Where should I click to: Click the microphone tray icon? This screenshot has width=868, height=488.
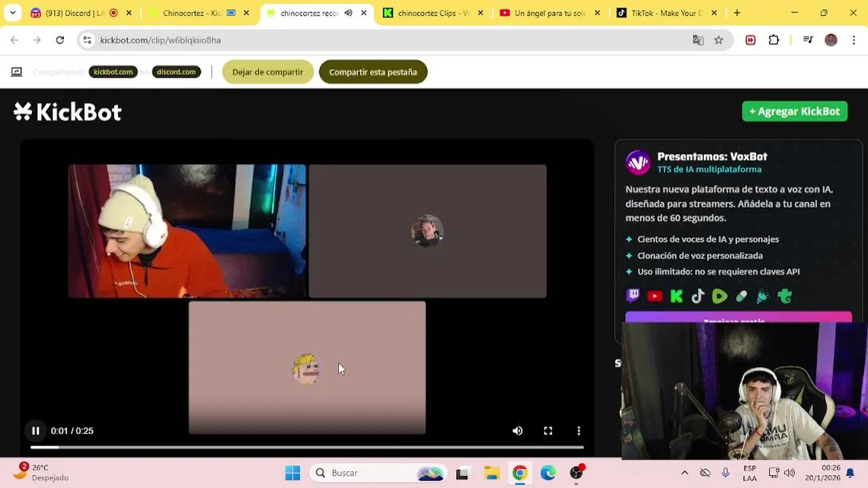(726, 473)
